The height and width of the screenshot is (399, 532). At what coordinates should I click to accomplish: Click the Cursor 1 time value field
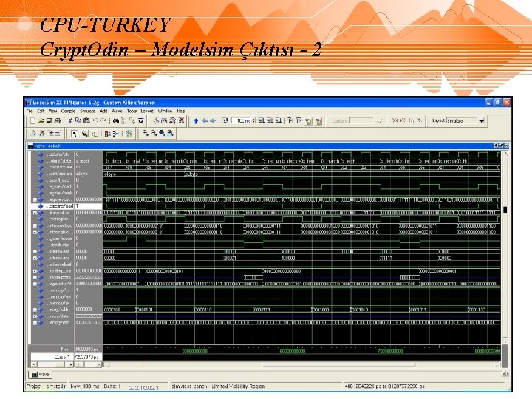point(88,357)
